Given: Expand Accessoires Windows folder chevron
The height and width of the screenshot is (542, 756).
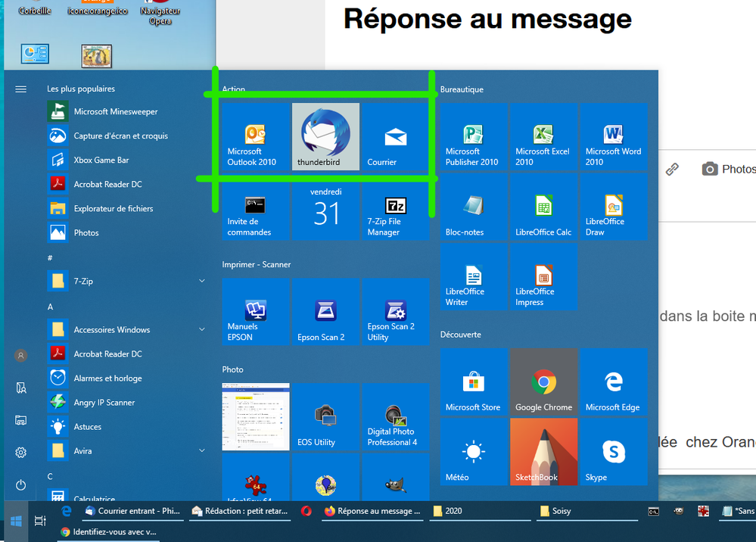Looking at the screenshot, I should pyautogui.click(x=202, y=329).
